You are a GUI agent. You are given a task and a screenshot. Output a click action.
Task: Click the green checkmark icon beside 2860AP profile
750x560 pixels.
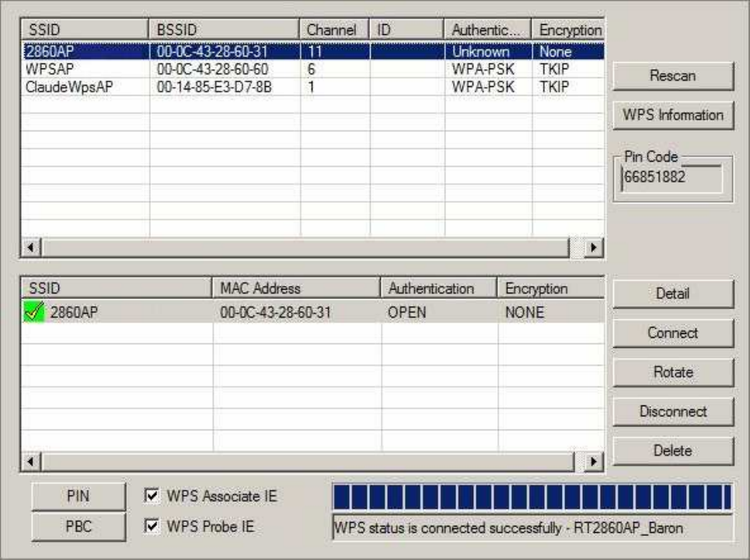tap(34, 311)
